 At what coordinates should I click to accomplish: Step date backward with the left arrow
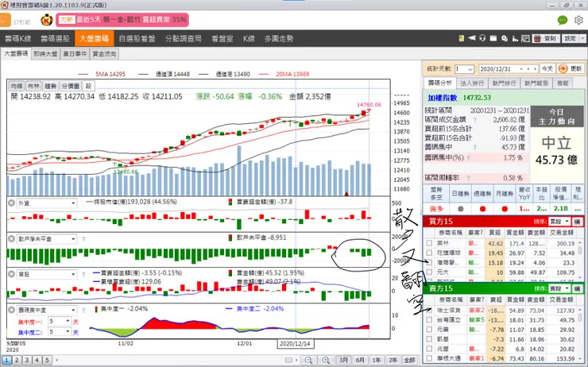click(528, 69)
